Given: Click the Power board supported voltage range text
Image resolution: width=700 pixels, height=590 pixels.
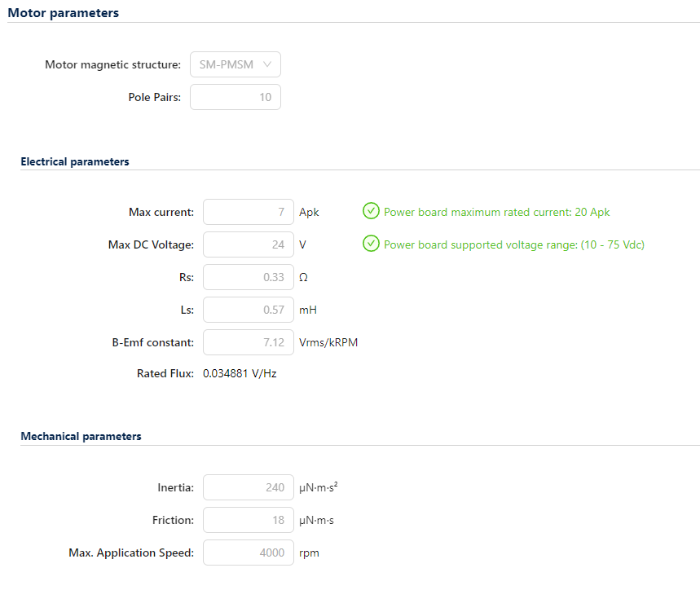Looking at the screenshot, I should [513, 244].
